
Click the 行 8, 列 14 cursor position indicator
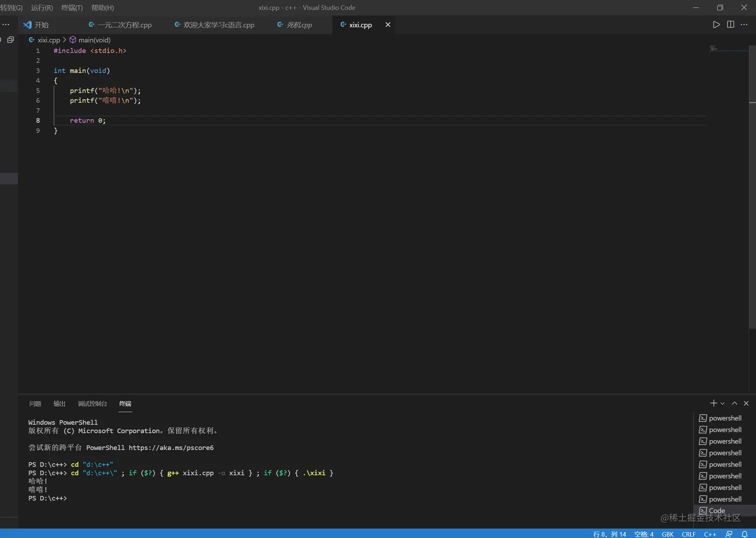pyautogui.click(x=609, y=534)
